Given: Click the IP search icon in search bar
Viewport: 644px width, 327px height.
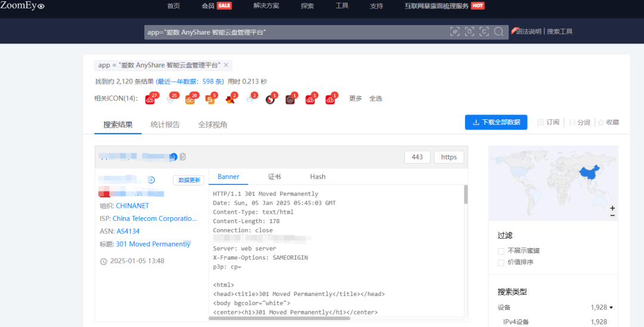Looking at the screenshot, I should tap(454, 32).
